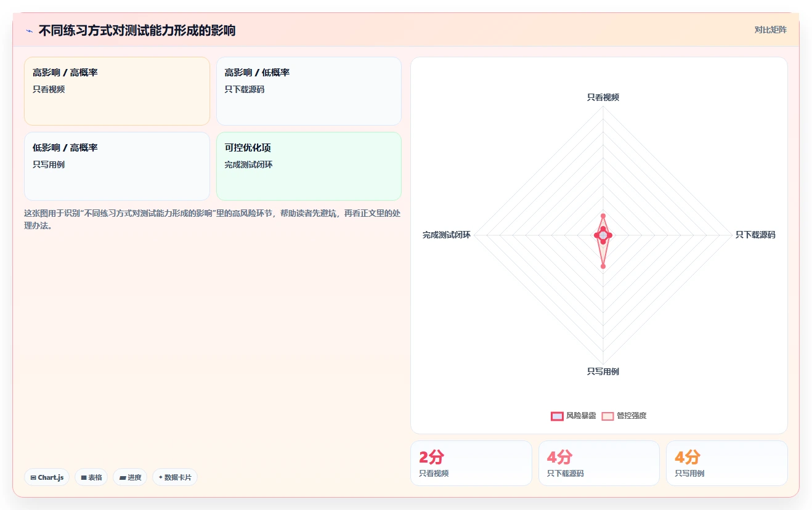The height and width of the screenshot is (510, 812).
Task: Click the 风险暴露 legend color box
Action: 557,416
